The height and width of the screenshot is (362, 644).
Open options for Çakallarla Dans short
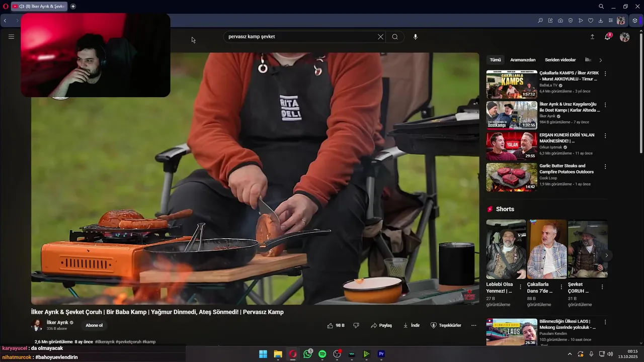(x=561, y=287)
